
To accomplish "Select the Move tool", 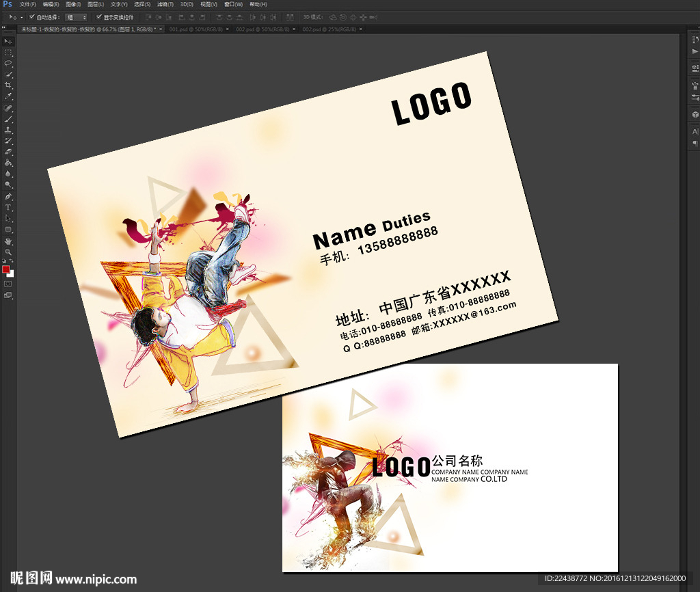I will 8,42.
